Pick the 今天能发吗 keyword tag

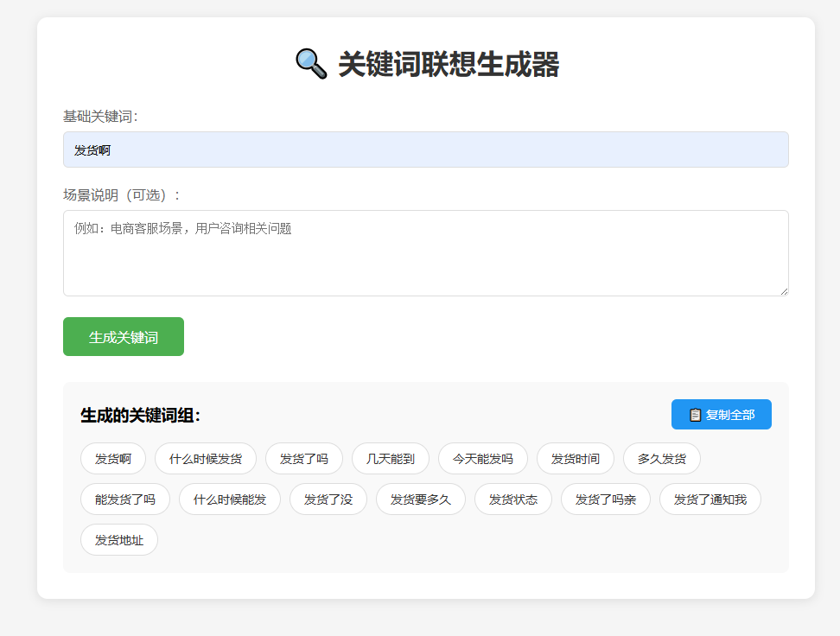pos(483,459)
